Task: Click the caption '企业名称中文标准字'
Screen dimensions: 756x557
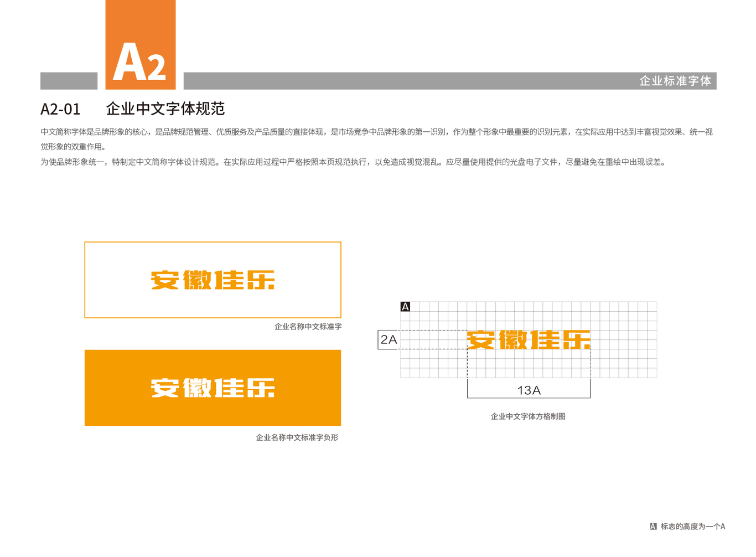Action: (x=308, y=327)
